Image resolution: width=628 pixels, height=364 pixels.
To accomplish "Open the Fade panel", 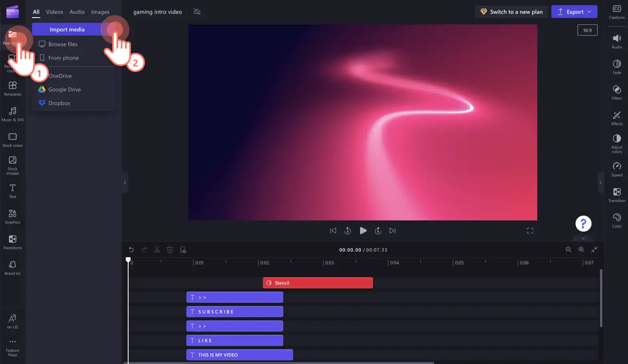I will click(x=617, y=67).
